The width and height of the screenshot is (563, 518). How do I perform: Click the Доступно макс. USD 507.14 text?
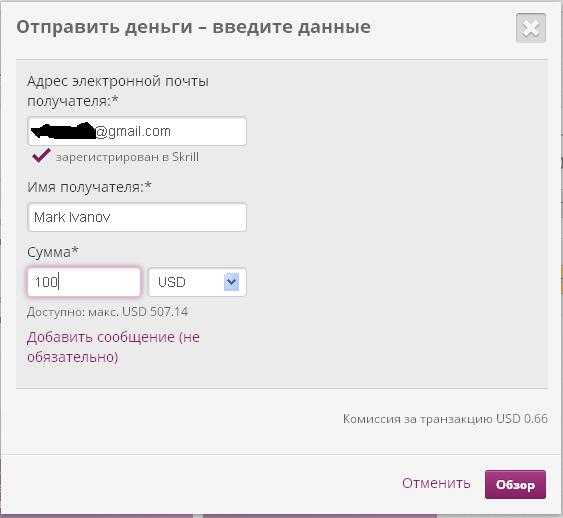coord(107,312)
